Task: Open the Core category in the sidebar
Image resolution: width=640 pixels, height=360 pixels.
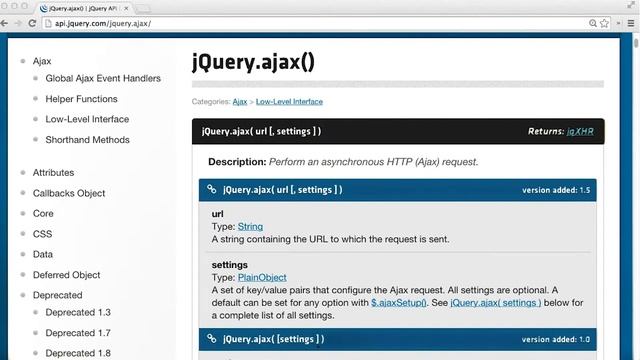Action: click(43, 213)
